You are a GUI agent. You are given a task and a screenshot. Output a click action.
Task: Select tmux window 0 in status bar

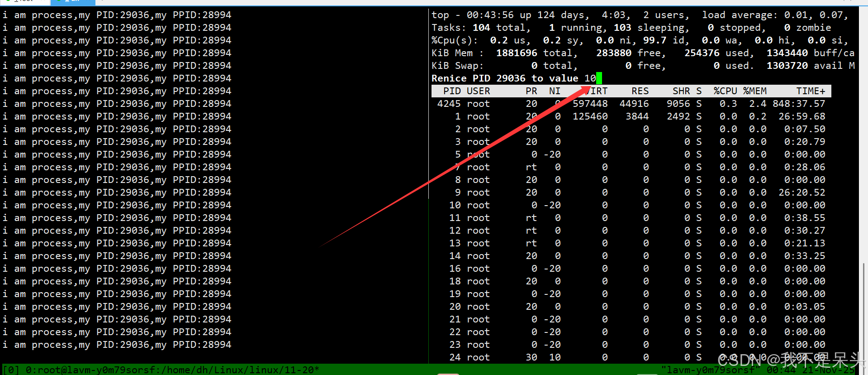pyautogui.click(x=172, y=370)
